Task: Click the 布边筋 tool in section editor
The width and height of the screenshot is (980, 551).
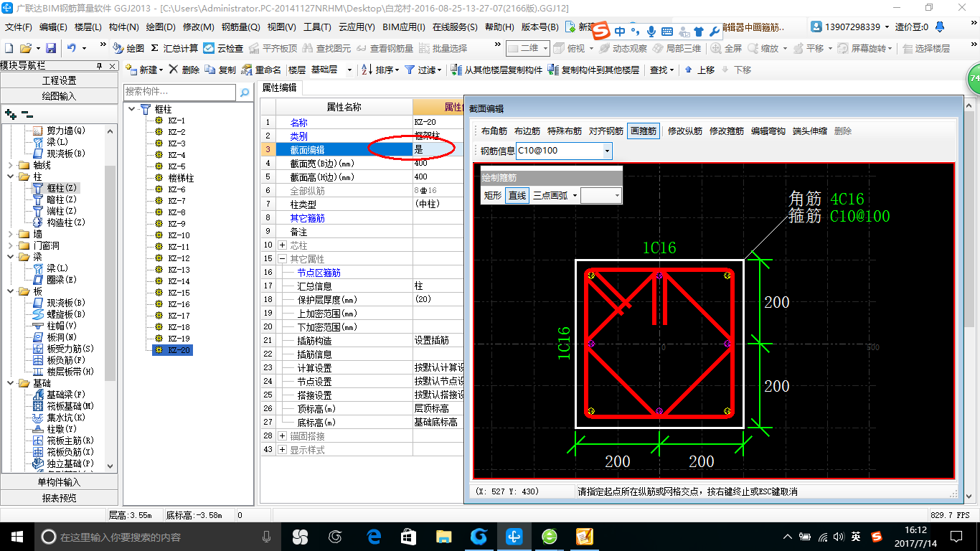Action: coord(527,131)
